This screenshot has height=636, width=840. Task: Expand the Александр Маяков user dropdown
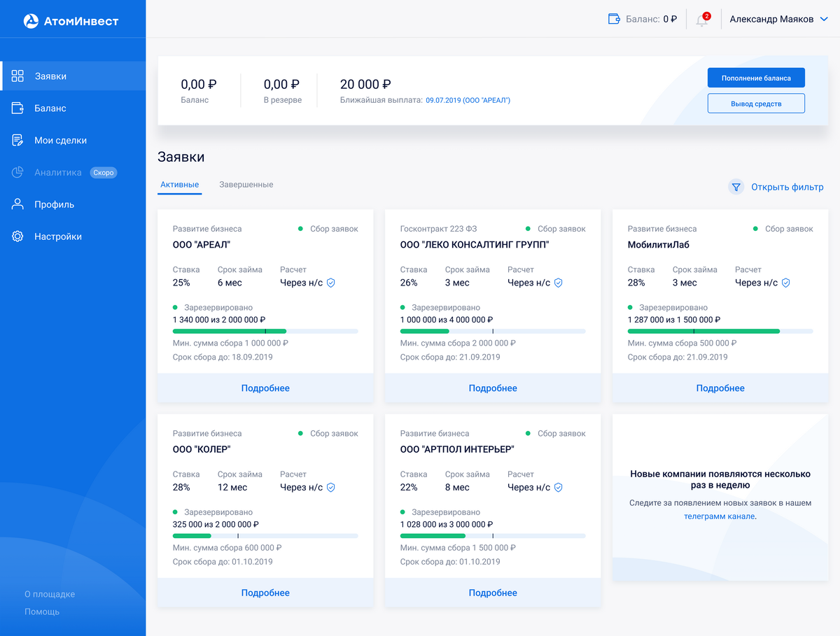click(778, 20)
